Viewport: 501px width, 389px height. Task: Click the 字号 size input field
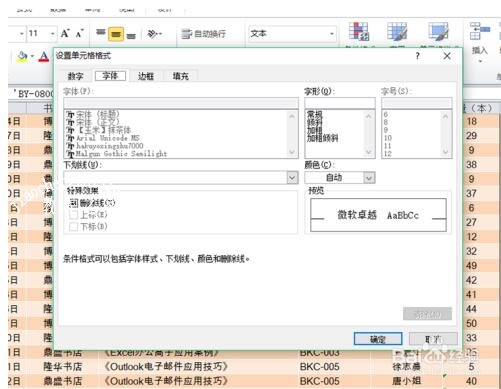click(417, 103)
